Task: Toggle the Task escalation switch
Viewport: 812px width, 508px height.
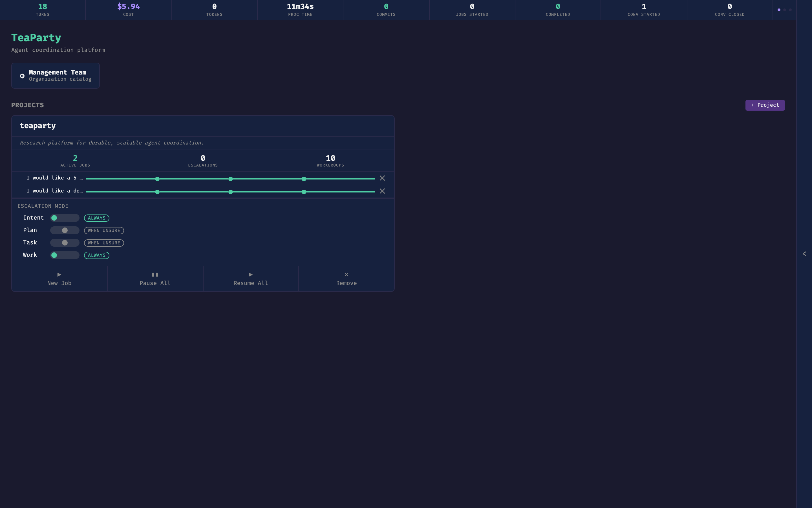Action: click(x=65, y=243)
